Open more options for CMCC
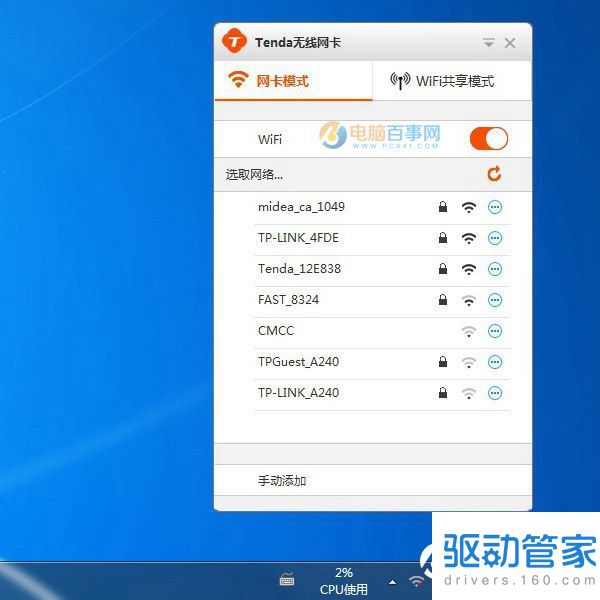This screenshot has width=600, height=600. [495, 331]
